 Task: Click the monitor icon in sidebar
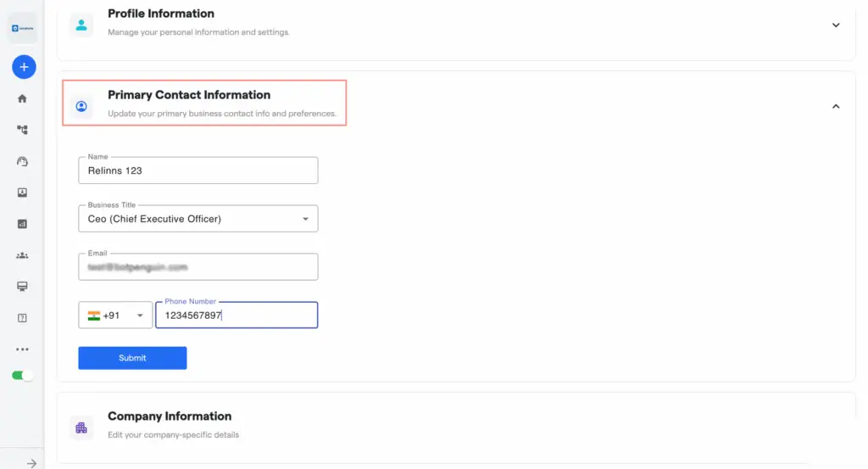tap(22, 287)
